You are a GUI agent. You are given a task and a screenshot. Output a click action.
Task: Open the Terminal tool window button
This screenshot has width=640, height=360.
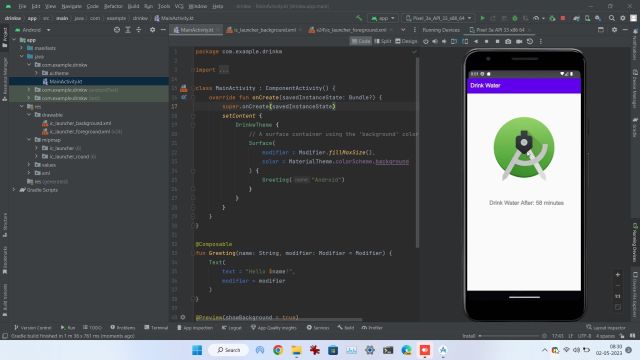(156, 328)
